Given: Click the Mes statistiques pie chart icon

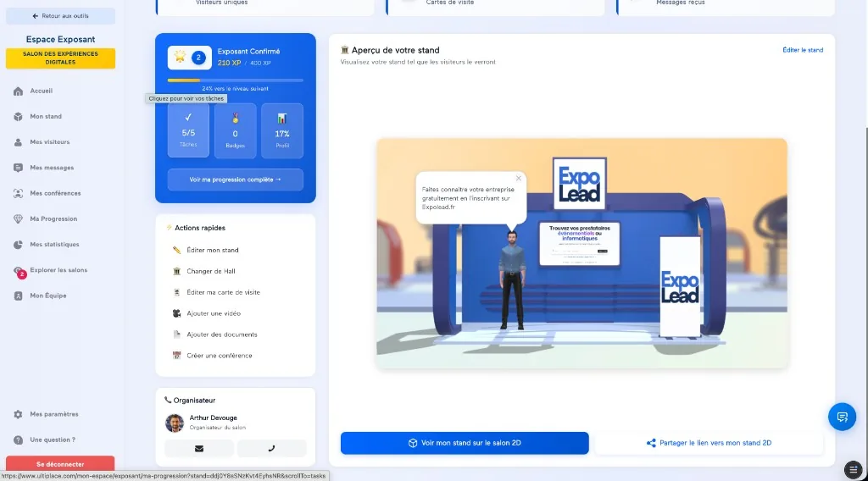Looking at the screenshot, I should click(19, 245).
